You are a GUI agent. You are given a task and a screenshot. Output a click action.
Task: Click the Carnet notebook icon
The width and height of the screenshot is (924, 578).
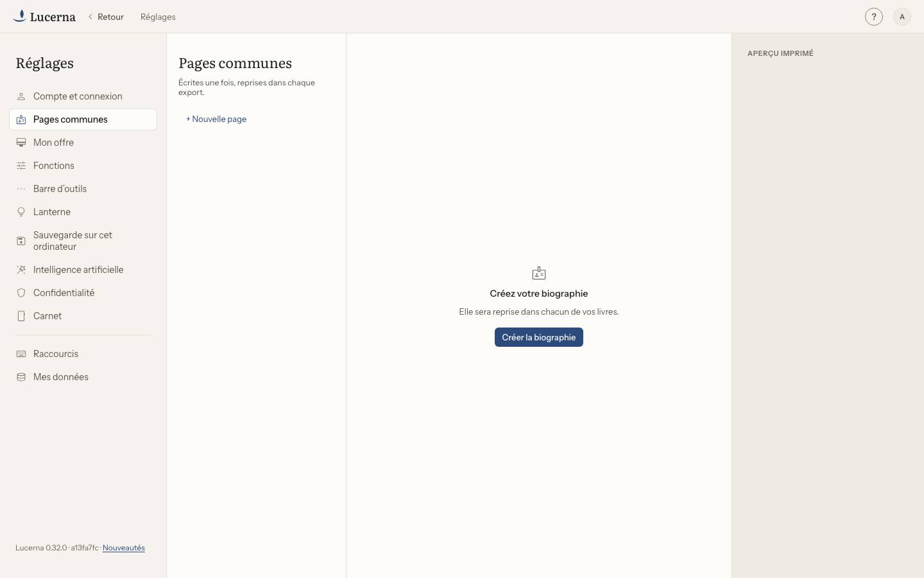pyautogui.click(x=21, y=316)
